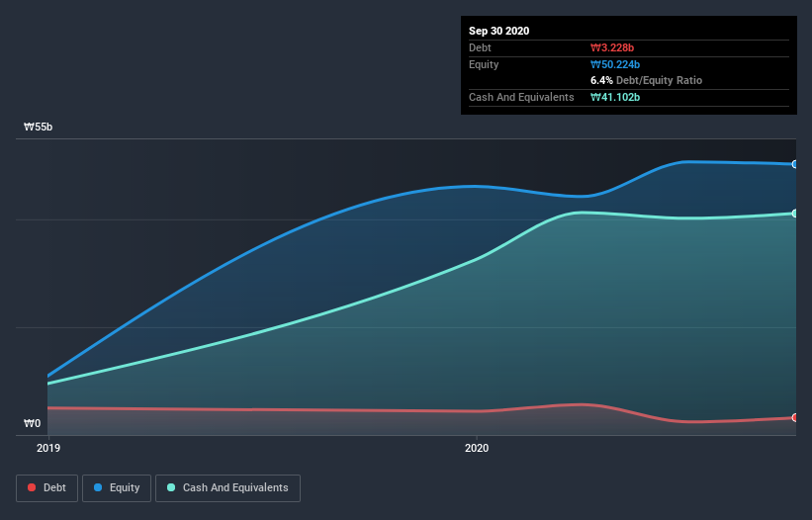
Task: Toggle Cash And Equivalents legend button
Action: [227, 488]
